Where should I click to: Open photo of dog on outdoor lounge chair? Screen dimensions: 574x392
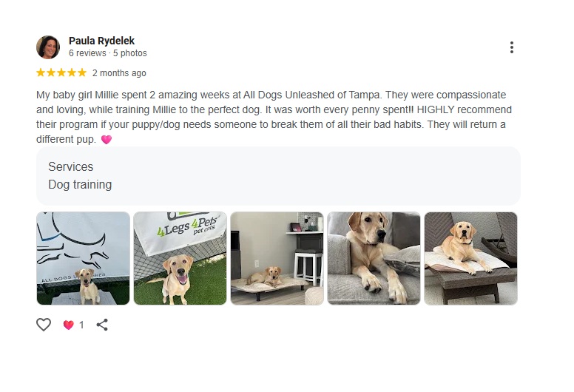click(470, 258)
